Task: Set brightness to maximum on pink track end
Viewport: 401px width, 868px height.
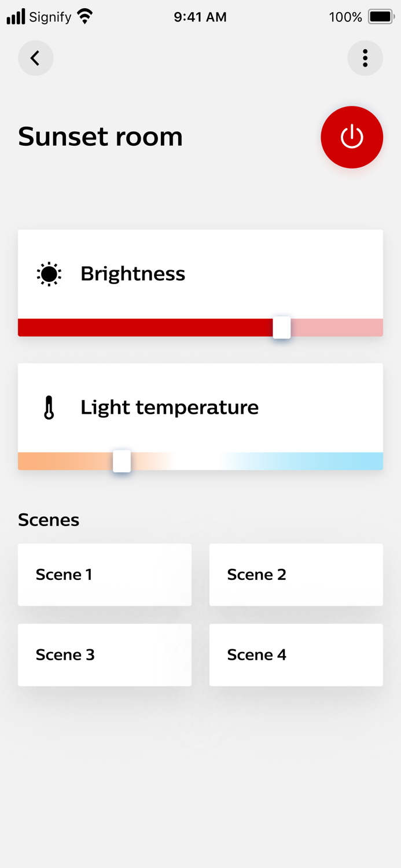Action: click(x=378, y=328)
